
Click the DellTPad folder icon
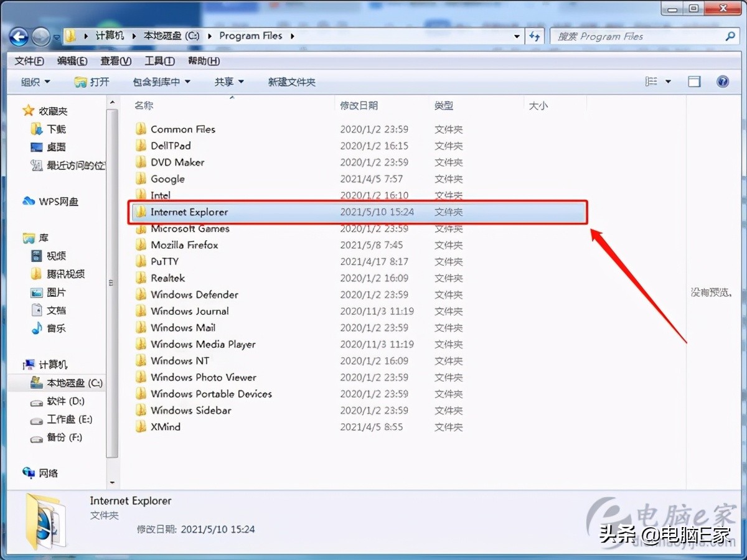pyautogui.click(x=141, y=146)
